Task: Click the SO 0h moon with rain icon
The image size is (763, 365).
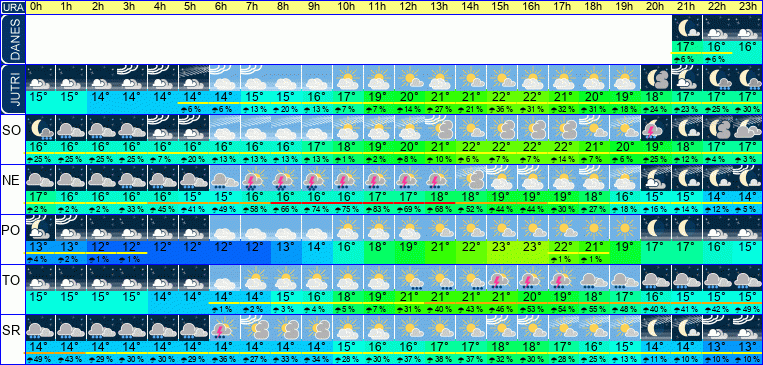Action: click(x=41, y=128)
